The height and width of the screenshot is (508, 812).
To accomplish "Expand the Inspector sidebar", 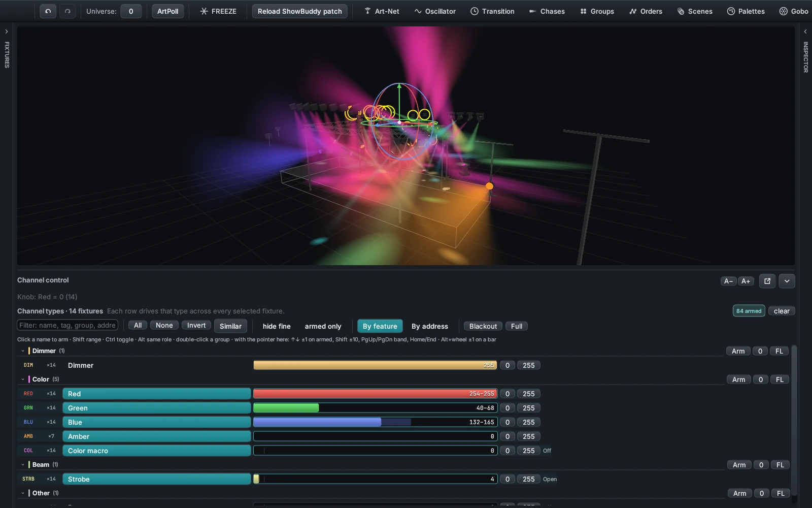I will click(805, 31).
